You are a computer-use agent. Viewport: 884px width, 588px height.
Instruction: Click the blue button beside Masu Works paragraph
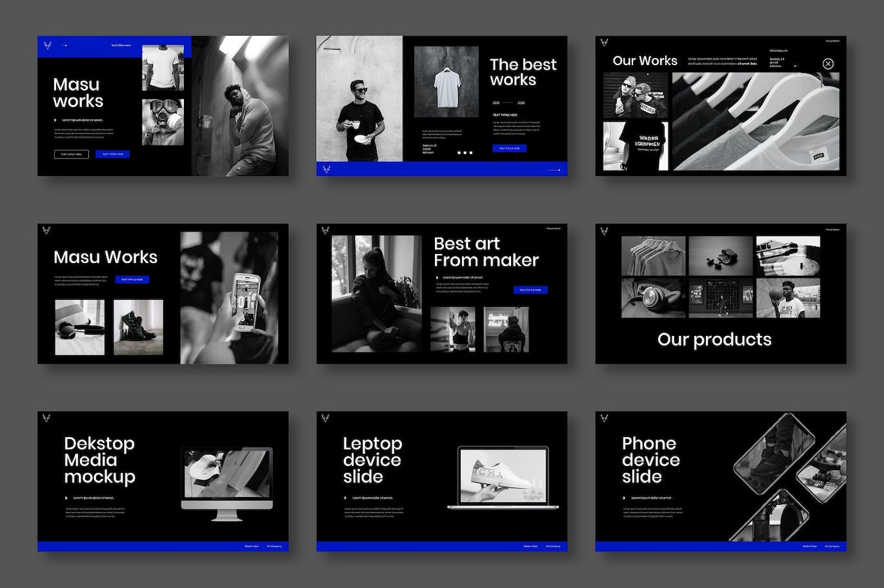pos(132,280)
